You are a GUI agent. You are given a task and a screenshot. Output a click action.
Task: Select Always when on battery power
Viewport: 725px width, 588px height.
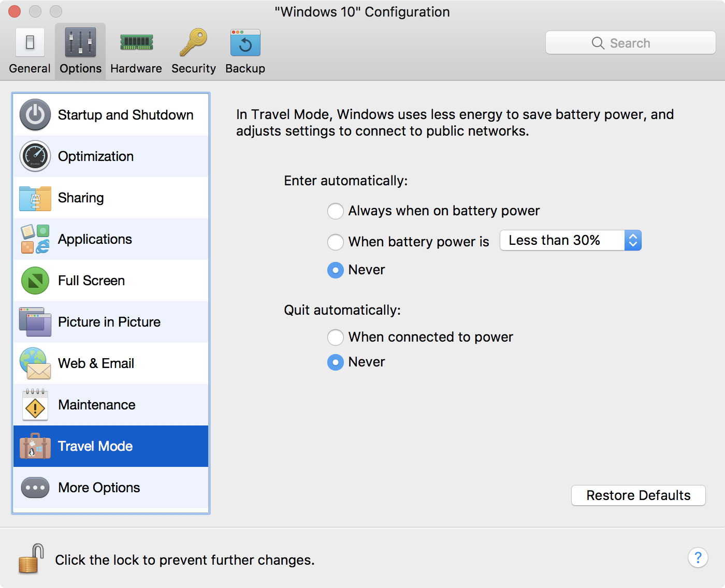point(336,211)
